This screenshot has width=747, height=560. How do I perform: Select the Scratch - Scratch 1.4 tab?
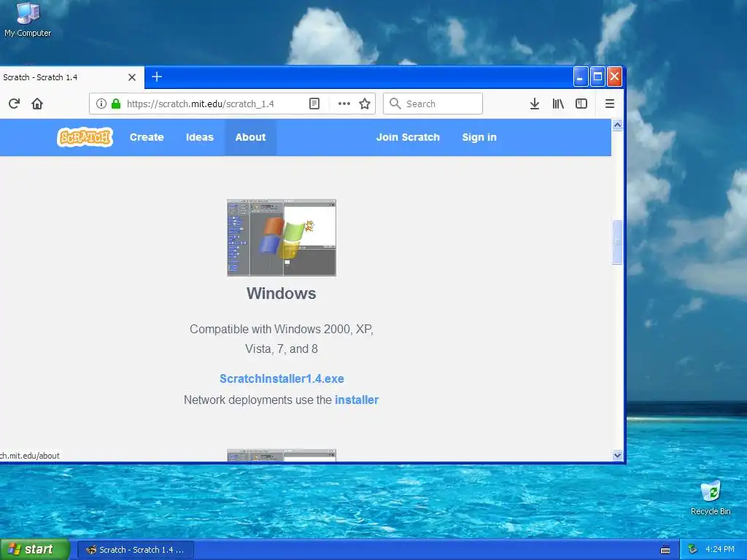71,77
